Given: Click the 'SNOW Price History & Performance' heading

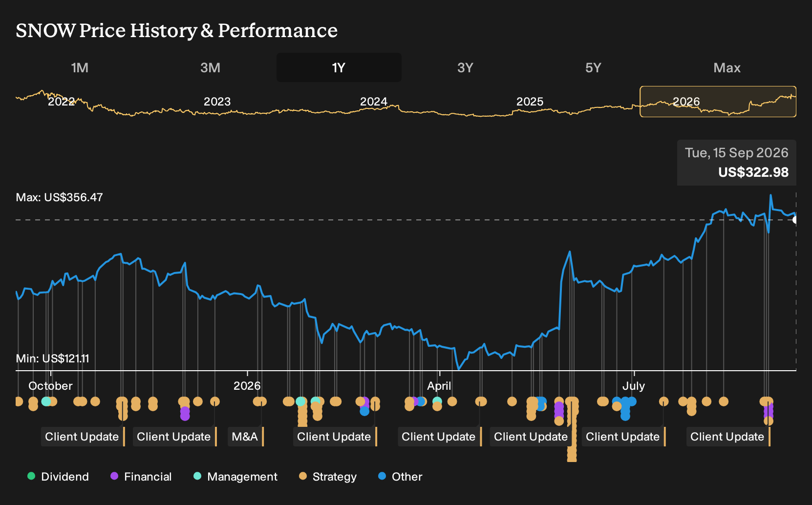Looking at the screenshot, I should pos(176,30).
